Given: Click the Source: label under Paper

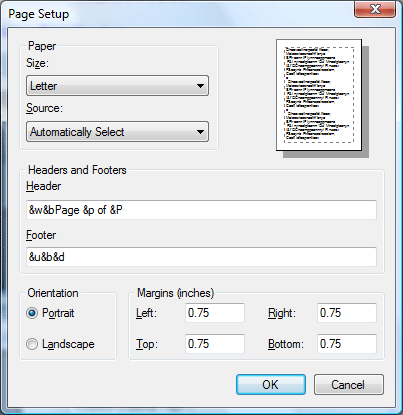Looking at the screenshot, I should click(x=44, y=108).
